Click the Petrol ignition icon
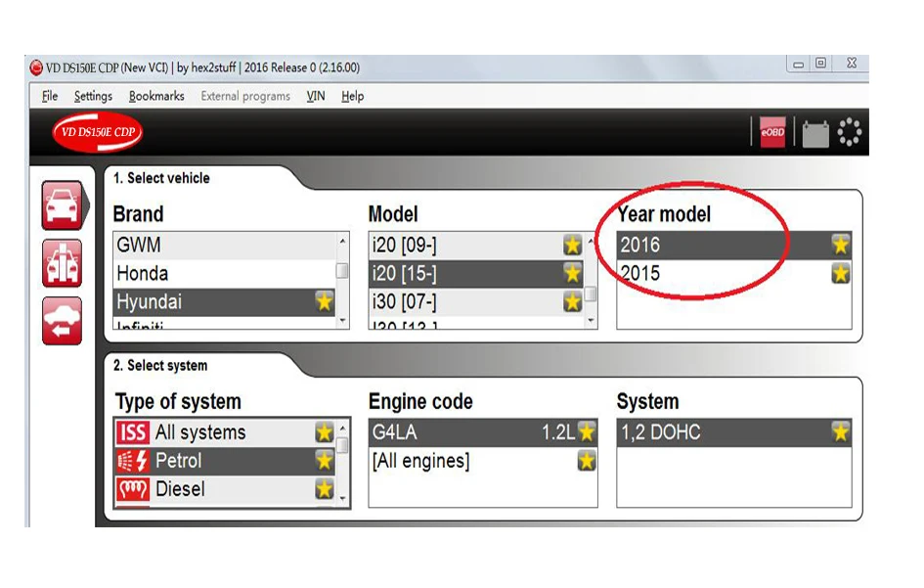This screenshot has width=924, height=588. [x=133, y=461]
